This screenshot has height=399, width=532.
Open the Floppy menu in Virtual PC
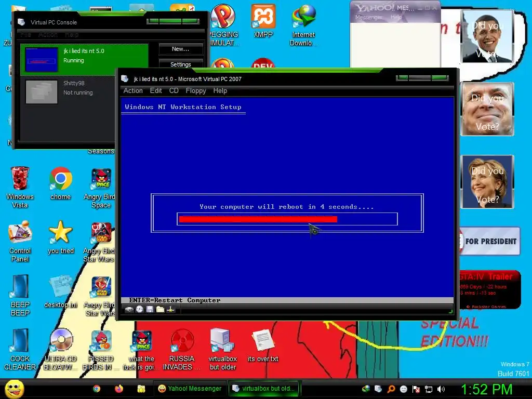pyautogui.click(x=196, y=90)
